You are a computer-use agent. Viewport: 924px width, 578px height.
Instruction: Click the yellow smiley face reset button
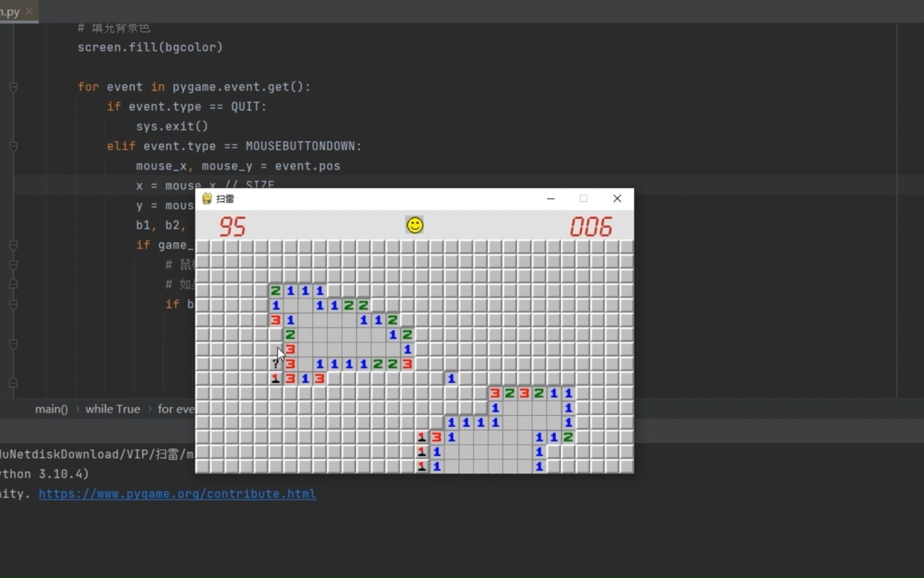414,225
